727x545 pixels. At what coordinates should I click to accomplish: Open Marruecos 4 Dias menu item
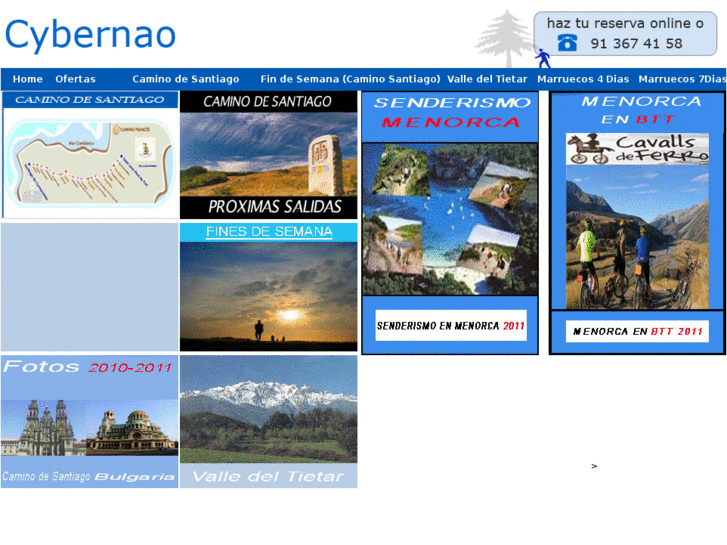click(583, 79)
